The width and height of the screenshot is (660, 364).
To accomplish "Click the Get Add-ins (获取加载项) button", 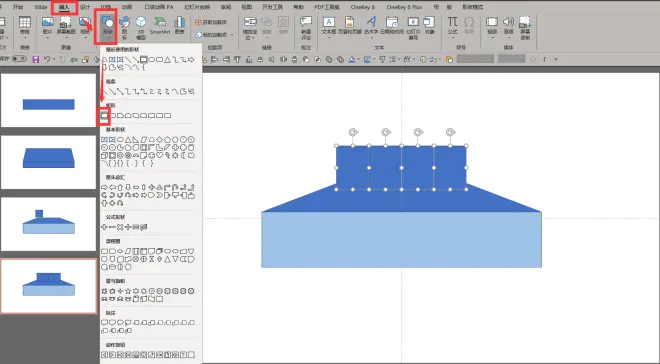I will (212, 22).
